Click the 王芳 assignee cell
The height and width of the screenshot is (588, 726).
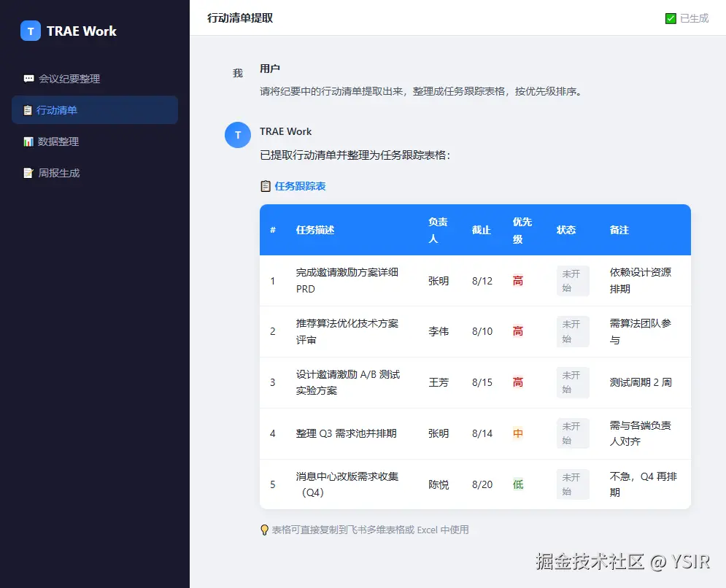pyautogui.click(x=438, y=382)
